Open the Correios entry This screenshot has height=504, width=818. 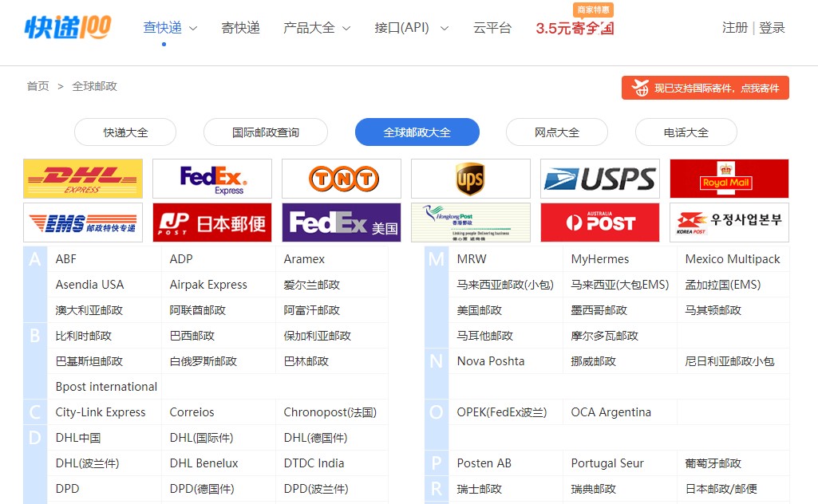[x=192, y=412]
